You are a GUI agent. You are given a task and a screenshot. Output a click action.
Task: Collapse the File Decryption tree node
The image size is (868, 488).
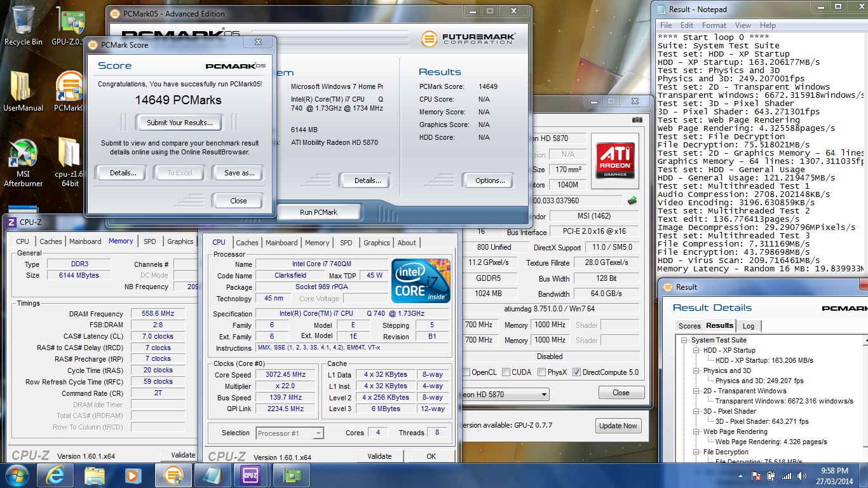(697, 452)
